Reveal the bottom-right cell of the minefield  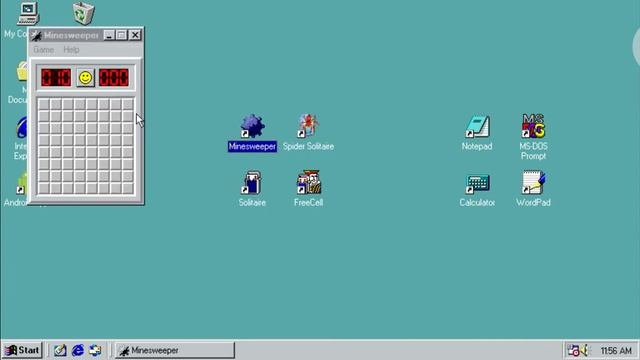pyautogui.click(x=128, y=188)
